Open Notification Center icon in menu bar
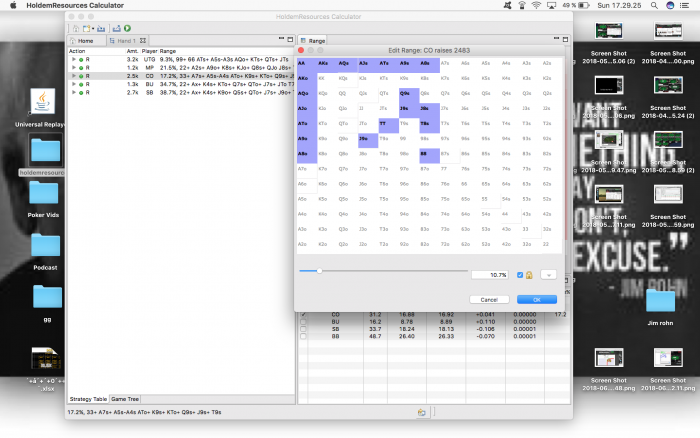This screenshot has height=438, width=700. point(684,5)
